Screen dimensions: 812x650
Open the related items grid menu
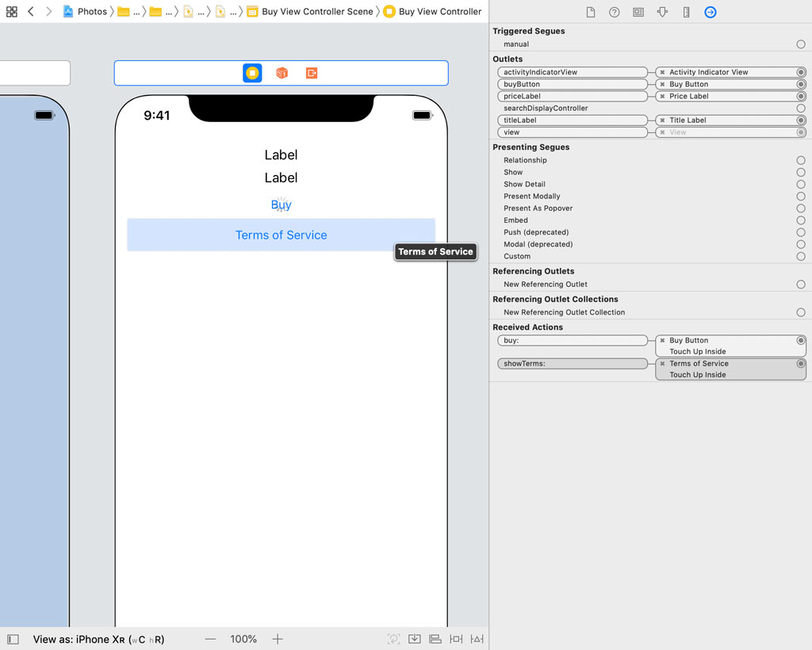[x=11, y=12]
